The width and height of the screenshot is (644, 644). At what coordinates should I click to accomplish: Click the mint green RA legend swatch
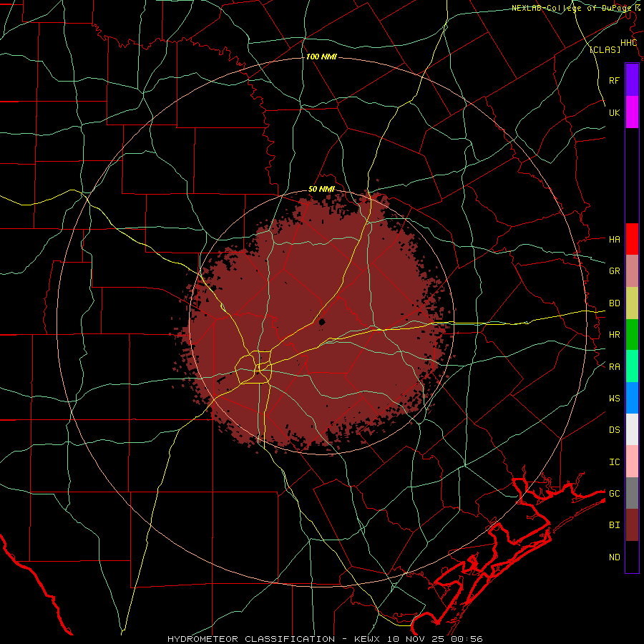[x=632, y=366]
